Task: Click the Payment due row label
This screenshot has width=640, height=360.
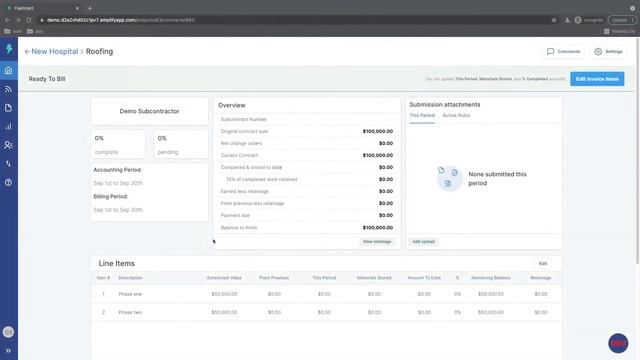Action: coord(235,215)
